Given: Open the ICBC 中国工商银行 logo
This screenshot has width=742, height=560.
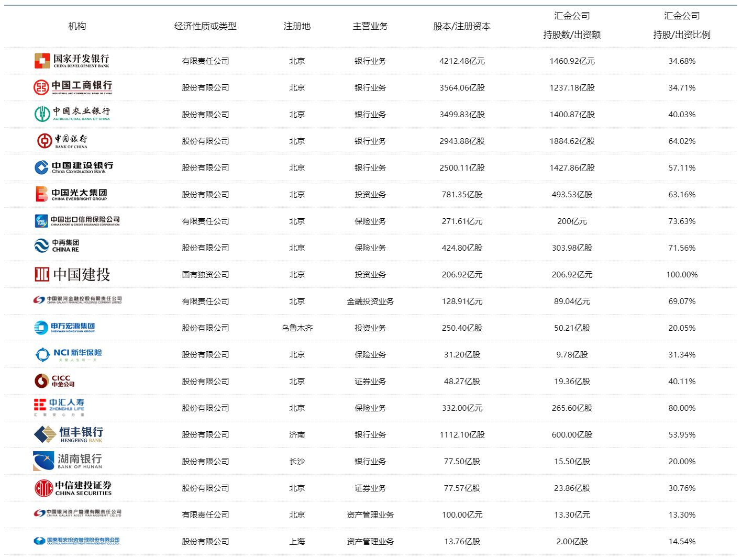Looking at the screenshot, I should tap(73, 87).
